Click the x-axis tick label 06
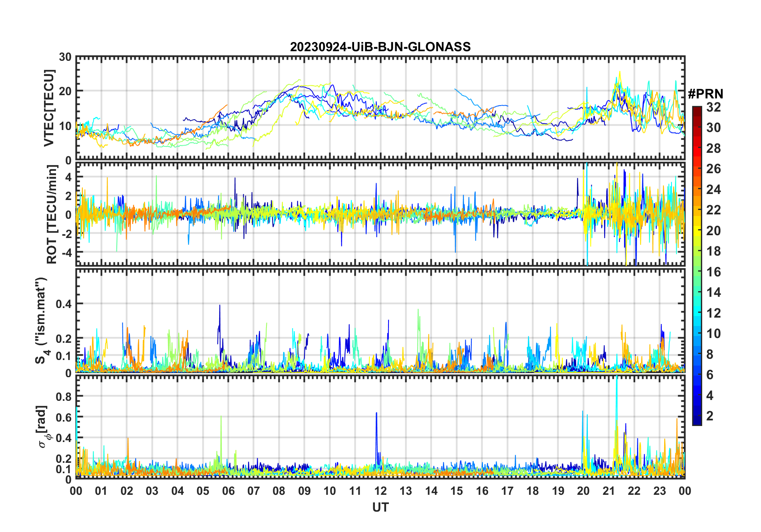This screenshot has height=532, width=761. (x=228, y=491)
